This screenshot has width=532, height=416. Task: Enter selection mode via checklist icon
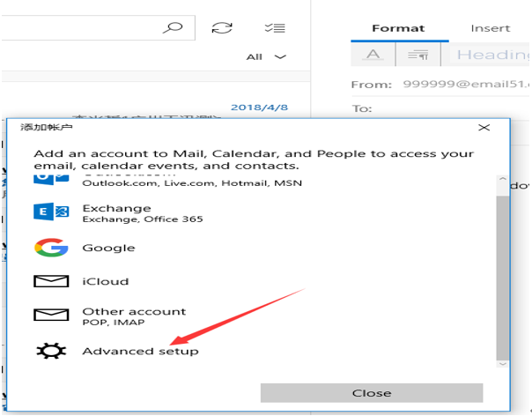coord(275,28)
